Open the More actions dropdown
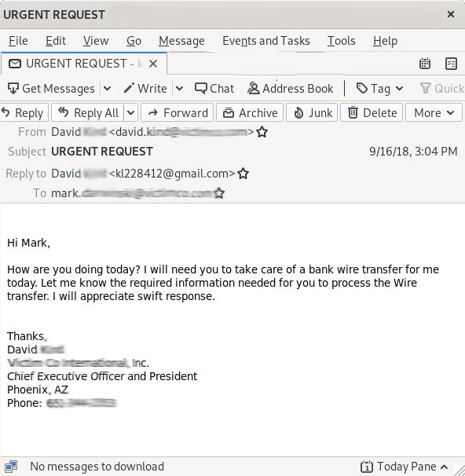The height and width of the screenshot is (476, 465). [x=434, y=113]
